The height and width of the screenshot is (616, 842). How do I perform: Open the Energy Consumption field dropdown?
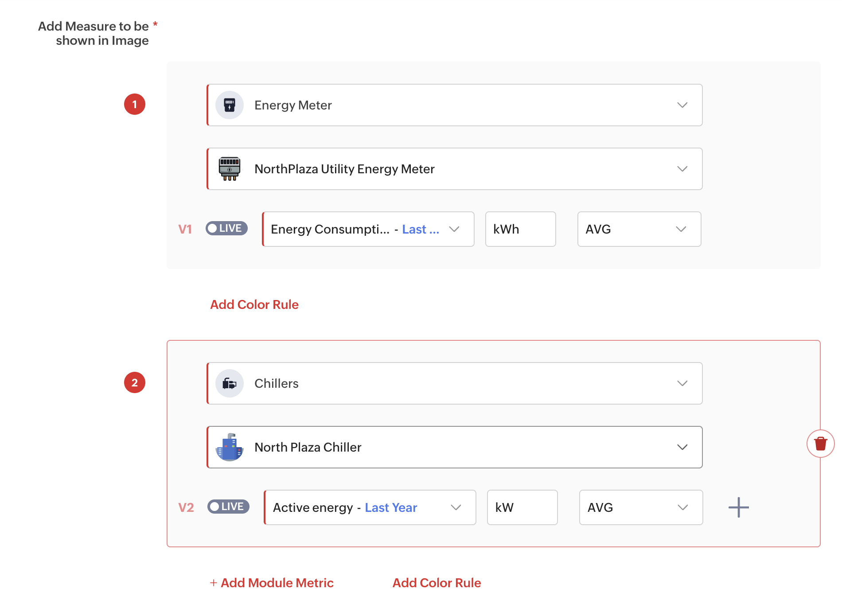point(454,229)
